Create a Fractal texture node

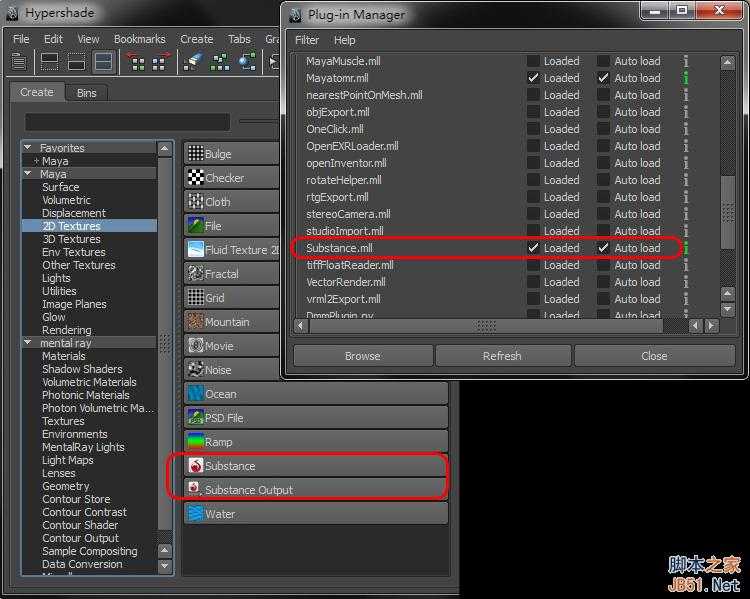(232, 274)
